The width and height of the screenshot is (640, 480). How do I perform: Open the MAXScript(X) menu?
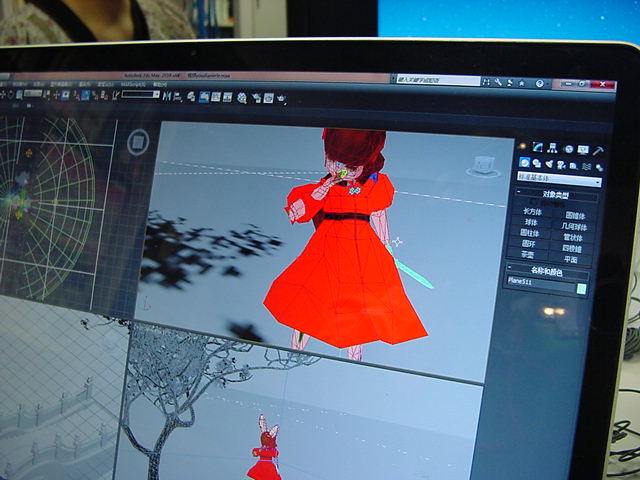coord(133,84)
